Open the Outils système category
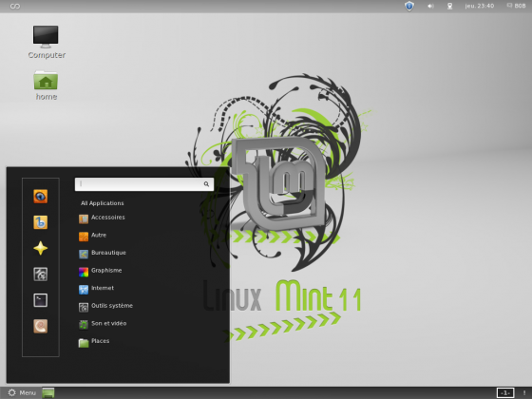 112,306
